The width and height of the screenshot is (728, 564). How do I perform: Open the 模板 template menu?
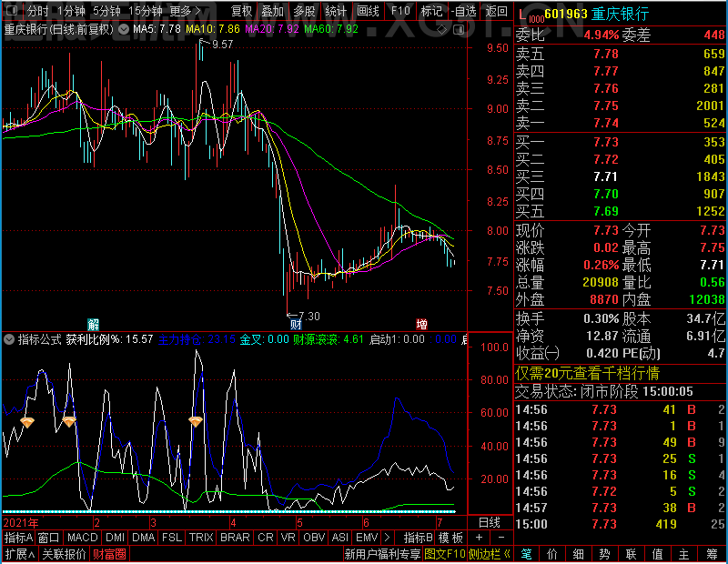[x=450, y=538]
